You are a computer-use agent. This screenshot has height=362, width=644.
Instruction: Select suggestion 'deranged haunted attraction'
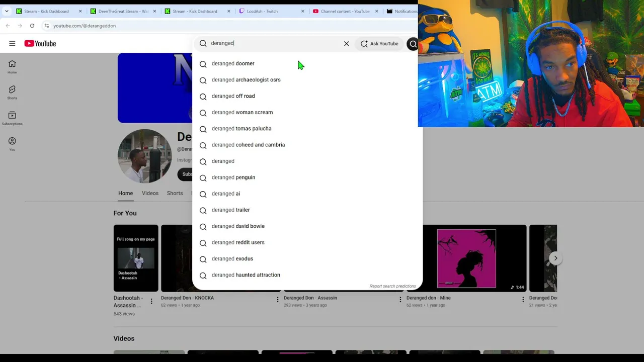pyautogui.click(x=307, y=275)
